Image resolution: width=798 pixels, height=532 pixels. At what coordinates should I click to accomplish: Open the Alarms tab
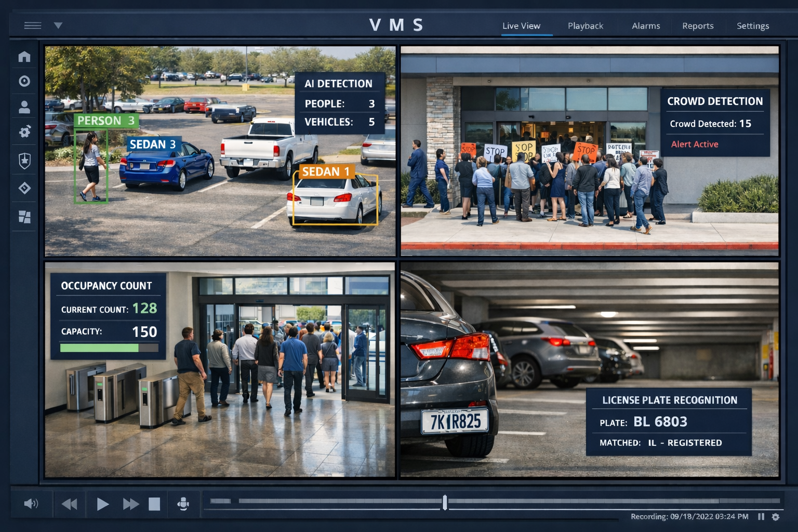point(646,25)
